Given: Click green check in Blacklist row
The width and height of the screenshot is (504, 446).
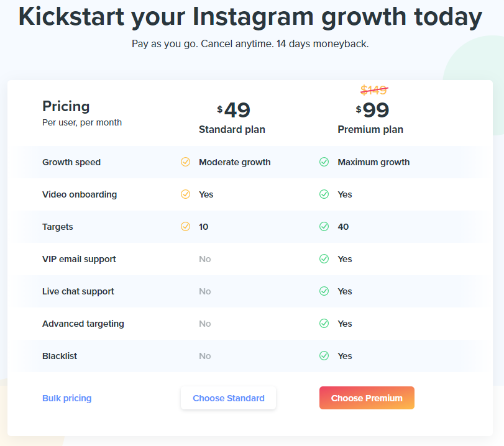Looking at the screenshot, I should pyautogui.click(x=324, y=356).
